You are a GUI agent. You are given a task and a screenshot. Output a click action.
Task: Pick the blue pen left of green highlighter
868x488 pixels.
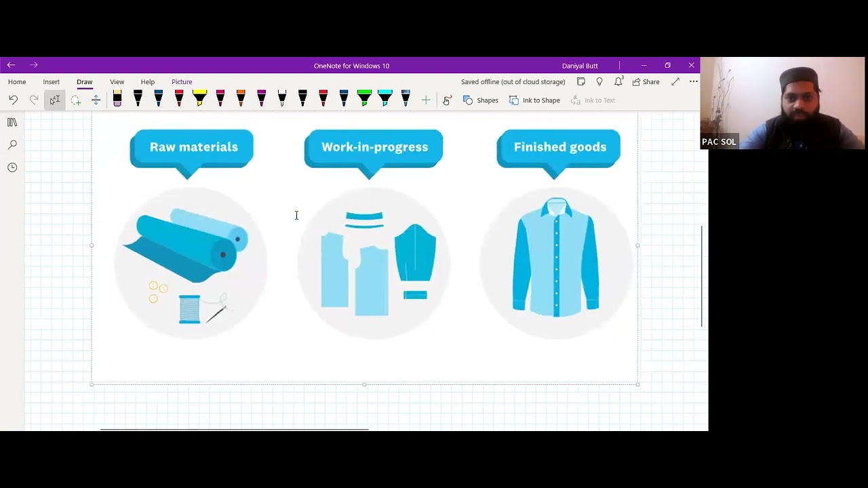tap(344, 100)
